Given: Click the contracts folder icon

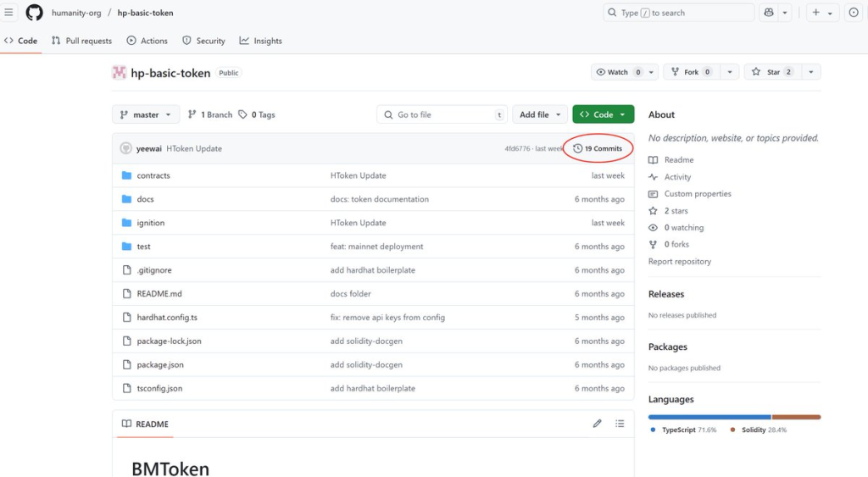Looking at the screenshot, I should click(127, 175).
